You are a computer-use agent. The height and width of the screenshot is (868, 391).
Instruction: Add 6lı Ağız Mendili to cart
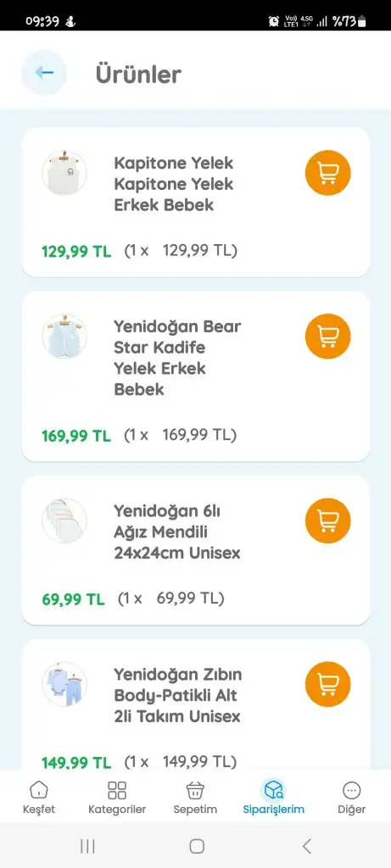[328, 520]
